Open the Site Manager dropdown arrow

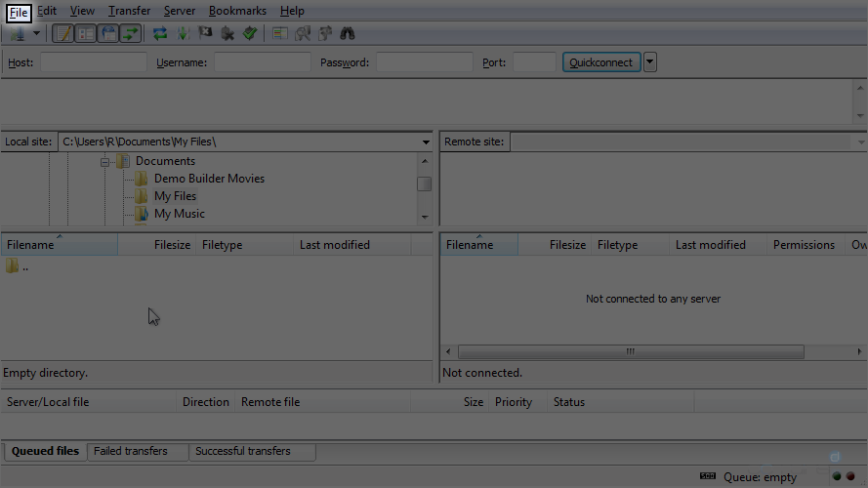[x=37, y=33]
